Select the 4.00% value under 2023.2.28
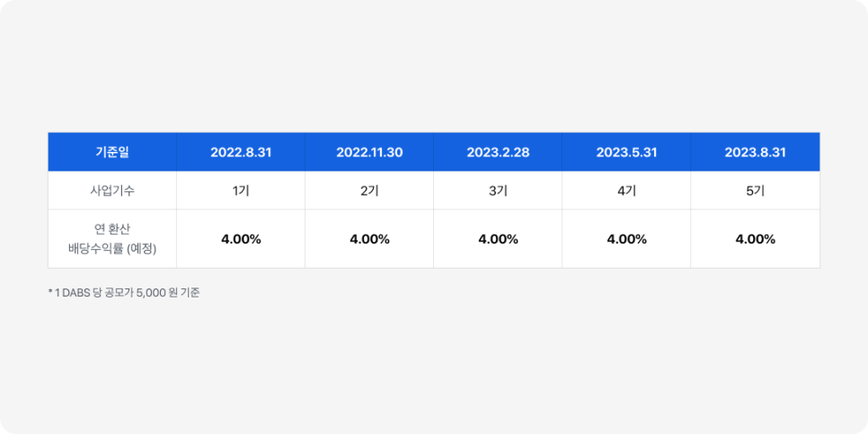 (x=498, y=240)
